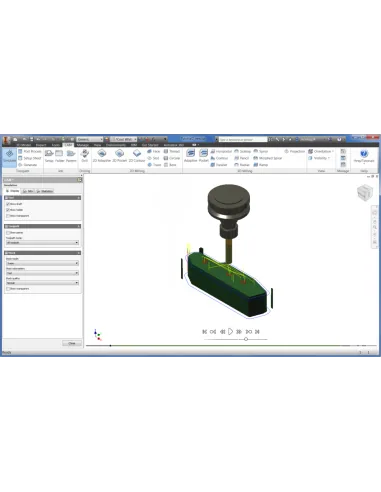Collapse the Stock section header
This screenshot has width=381, height=492.
[42, 253]
